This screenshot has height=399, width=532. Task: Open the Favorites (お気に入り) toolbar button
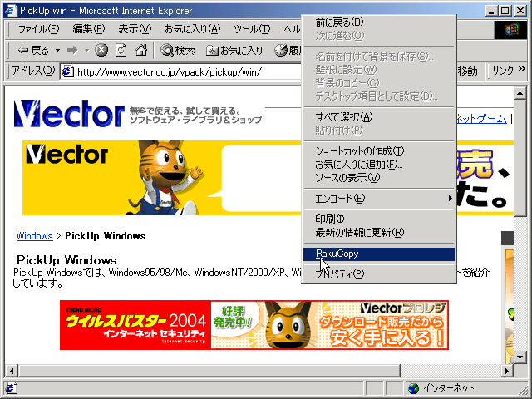coord(234,51)
